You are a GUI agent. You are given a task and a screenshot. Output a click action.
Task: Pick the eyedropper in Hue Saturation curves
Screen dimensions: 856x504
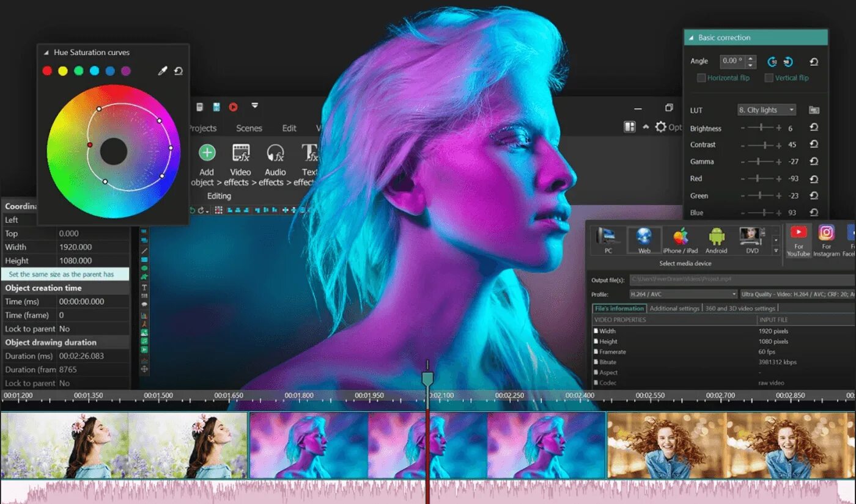click(162, 71)
